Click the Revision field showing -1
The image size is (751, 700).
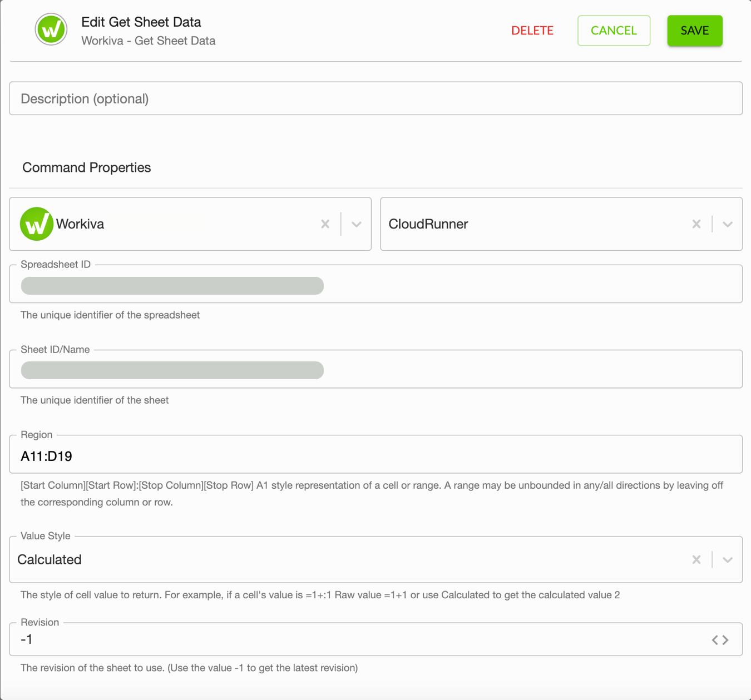376,639
